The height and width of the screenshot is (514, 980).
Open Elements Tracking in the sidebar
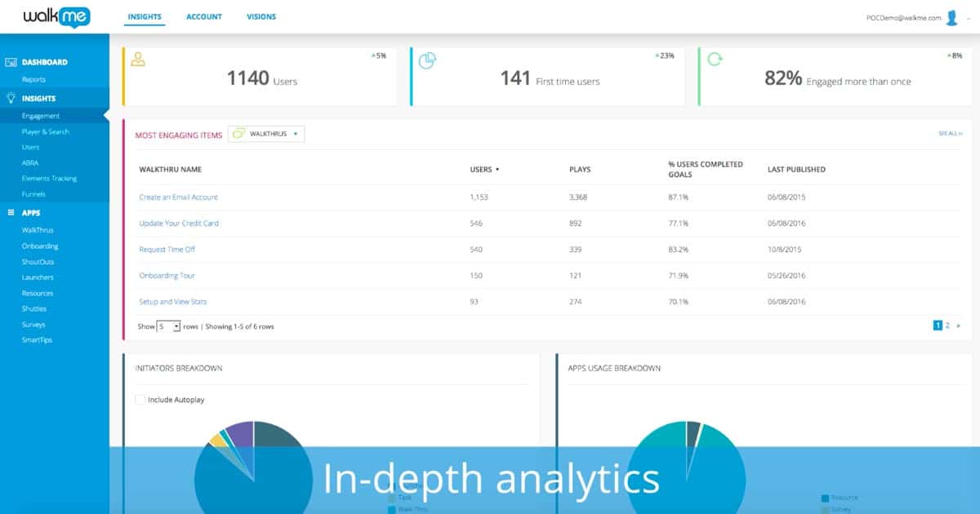coord(49,178)
